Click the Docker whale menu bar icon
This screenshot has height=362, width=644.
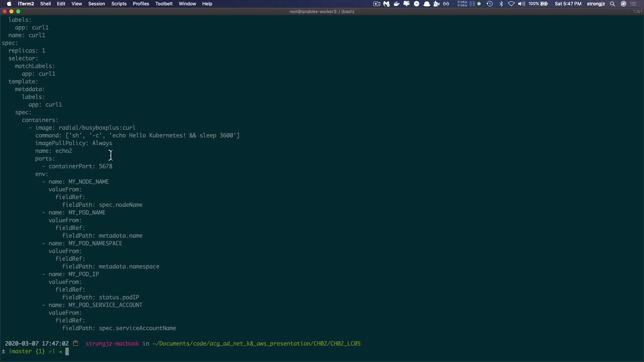(x=396, y=4)
